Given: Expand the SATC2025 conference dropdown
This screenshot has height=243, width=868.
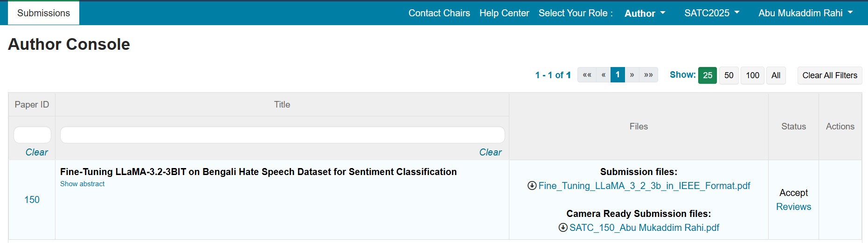Looking at the screenshot, I should [712, 13].
